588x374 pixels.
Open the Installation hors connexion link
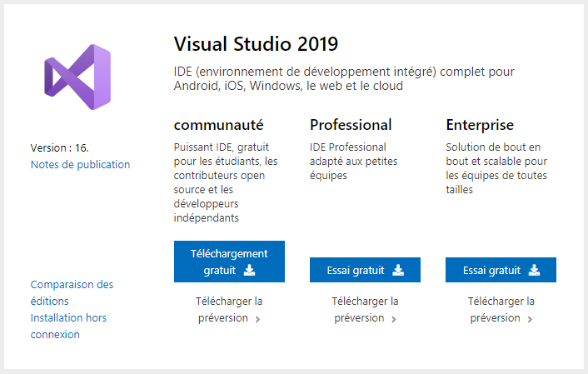click(x=68, y=326)
